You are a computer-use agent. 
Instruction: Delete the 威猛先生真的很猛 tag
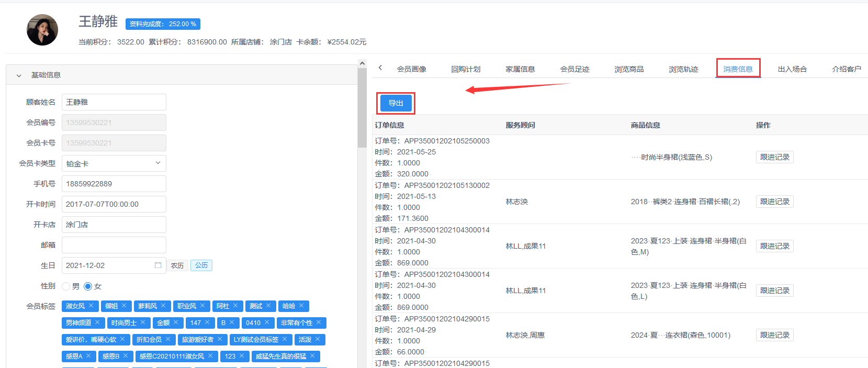(x=312, y=356)
